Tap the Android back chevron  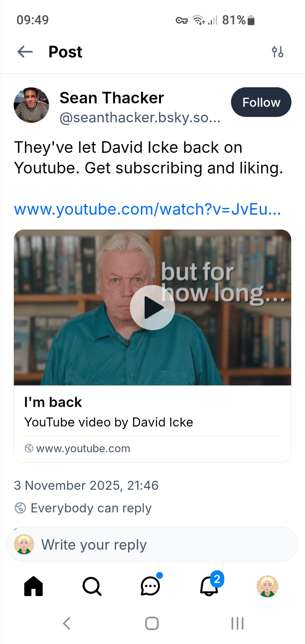point(67,623)
